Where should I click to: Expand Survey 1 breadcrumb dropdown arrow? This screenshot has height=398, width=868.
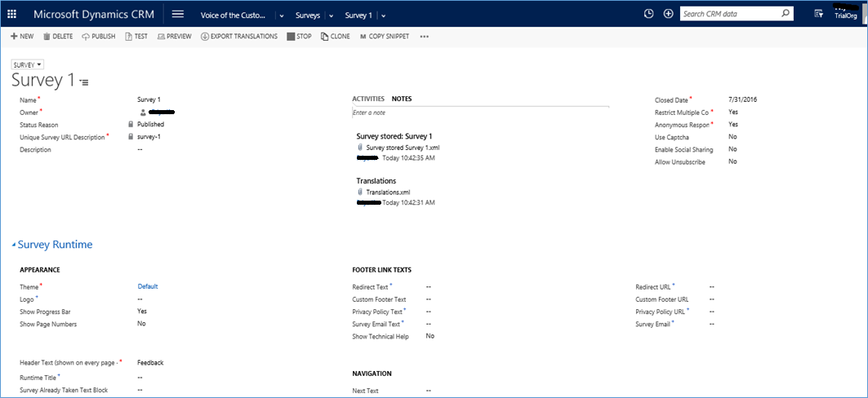tap(384, 16)
